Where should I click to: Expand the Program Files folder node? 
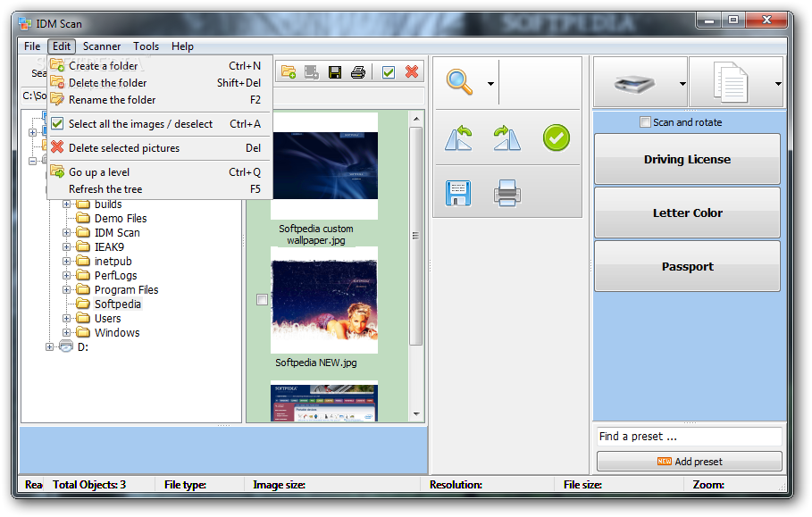coord(66,290)
